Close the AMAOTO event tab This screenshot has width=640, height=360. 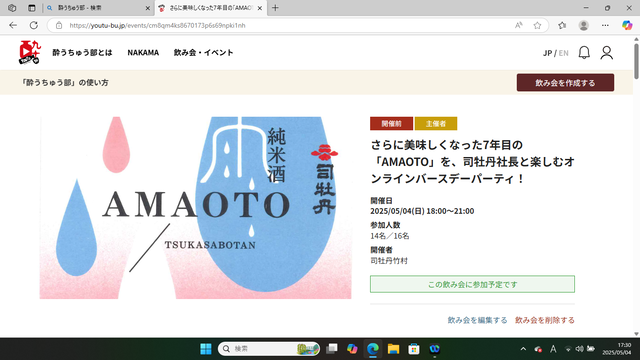coord(260,8)
